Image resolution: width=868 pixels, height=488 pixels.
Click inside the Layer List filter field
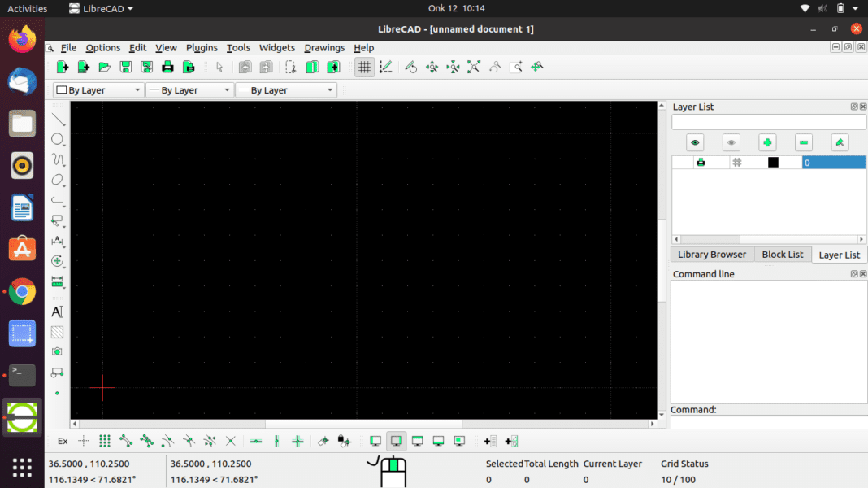(x=768, y=122)
